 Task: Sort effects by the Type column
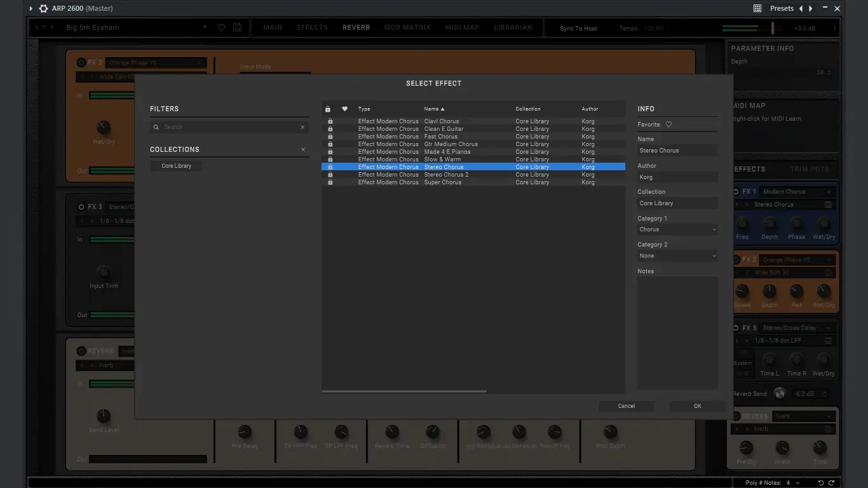pos(364,109)
